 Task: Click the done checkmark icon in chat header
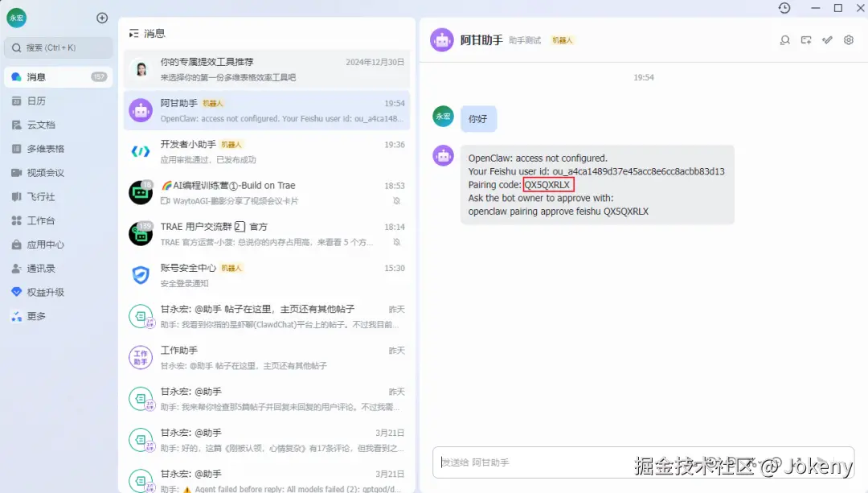point(827,40)
